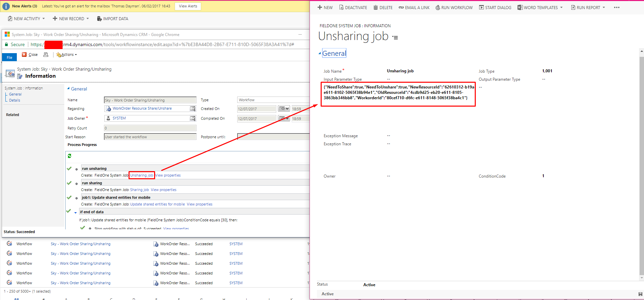The image size is (644, 300).
Task: Click START DIALOG command
Action: pyautogui.click(x=495, y=7)
